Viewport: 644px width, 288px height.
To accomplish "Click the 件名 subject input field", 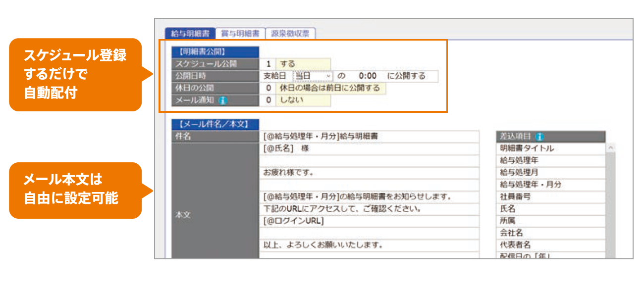I will [x=369, y=137].
